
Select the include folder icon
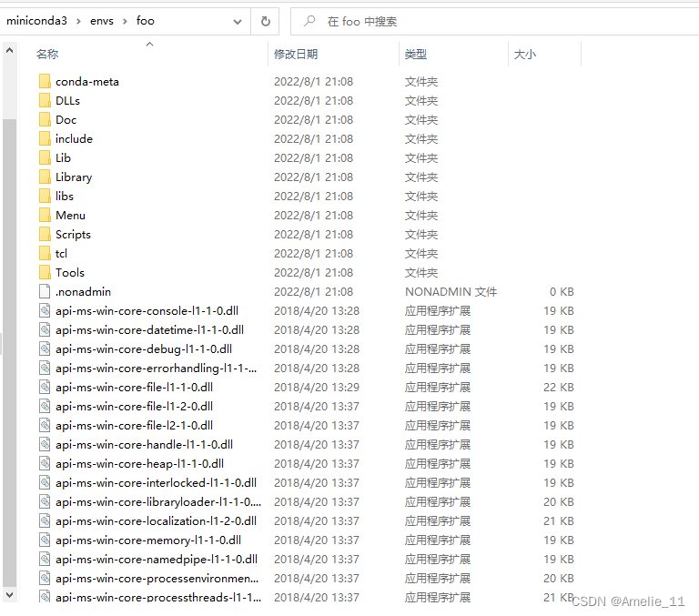(x=45, y=139)
